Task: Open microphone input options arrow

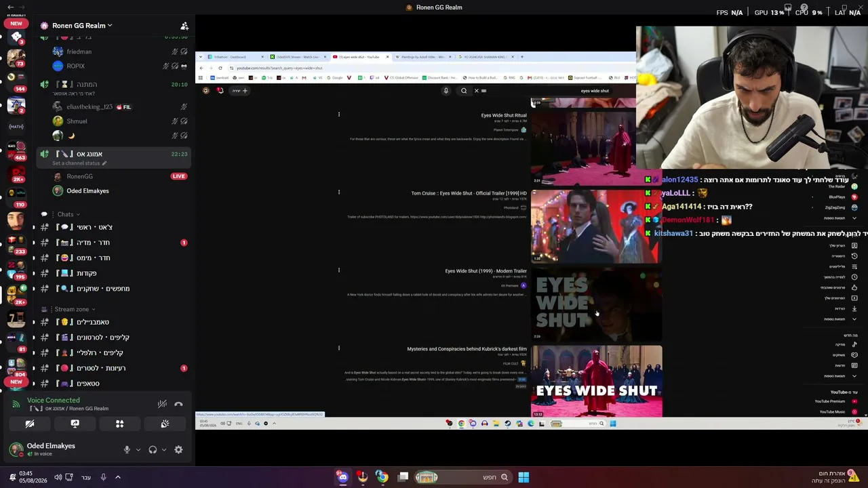Action: (x=138, y=449)
